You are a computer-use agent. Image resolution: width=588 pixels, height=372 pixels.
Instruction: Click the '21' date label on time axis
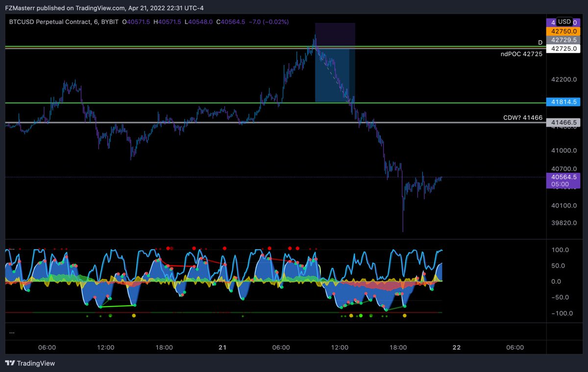coord(222,348)
